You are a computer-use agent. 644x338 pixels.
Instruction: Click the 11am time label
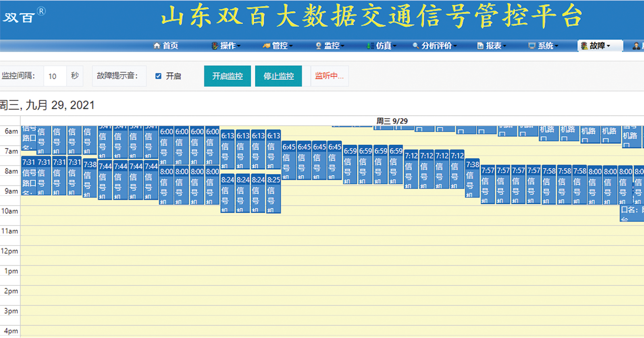[10, 231]
